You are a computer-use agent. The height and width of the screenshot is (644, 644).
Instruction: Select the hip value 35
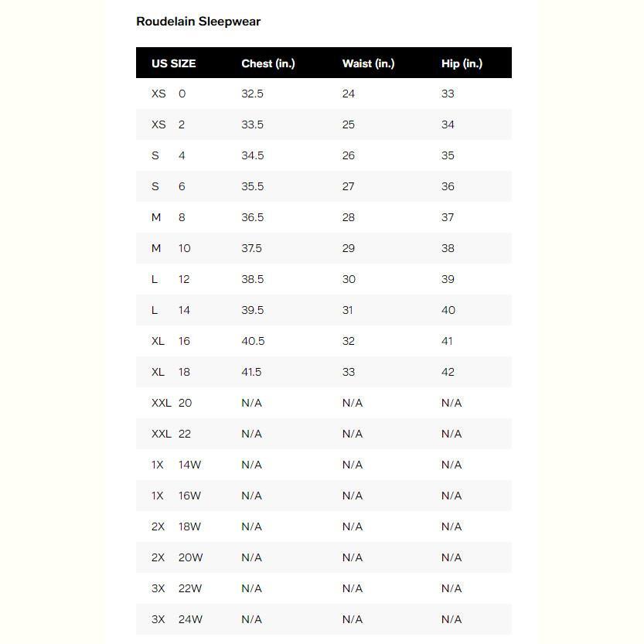click(448, 155)
